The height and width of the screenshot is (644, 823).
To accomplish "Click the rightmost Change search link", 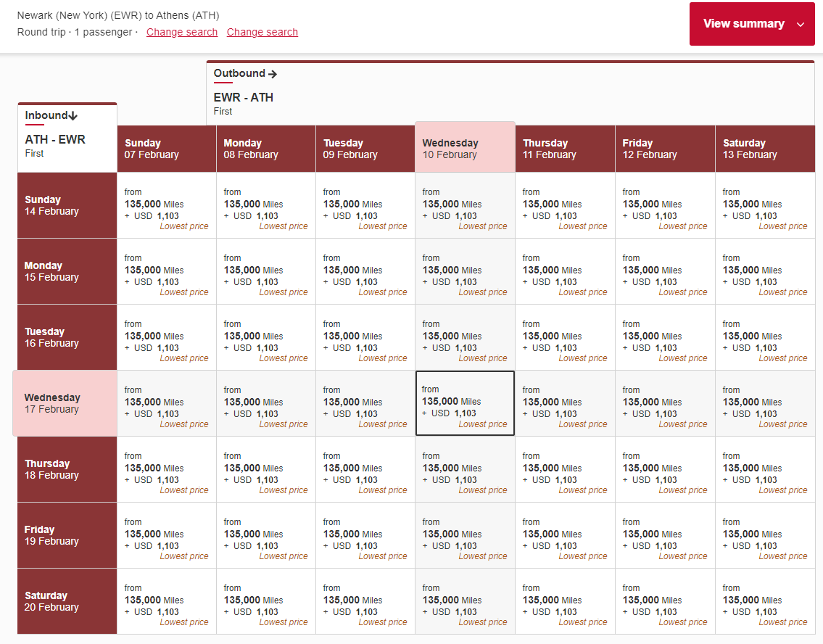I will (x=262, y=32).
